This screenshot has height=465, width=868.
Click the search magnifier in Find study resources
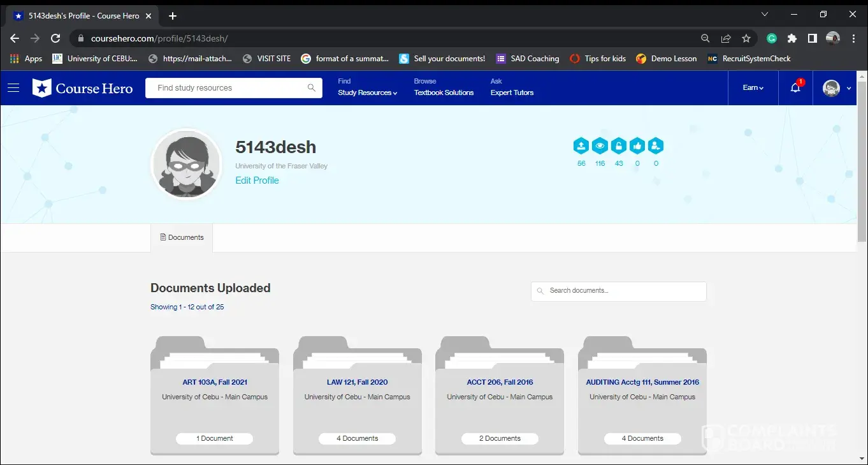click(x=311, y=88)
